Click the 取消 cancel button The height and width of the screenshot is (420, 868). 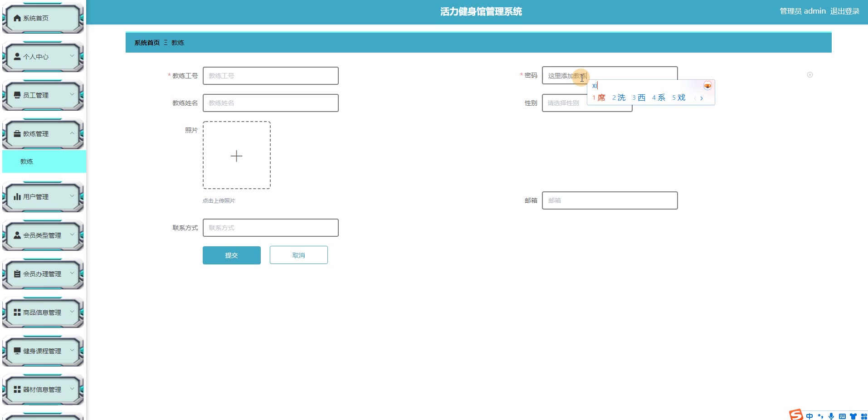coord(299,255)
